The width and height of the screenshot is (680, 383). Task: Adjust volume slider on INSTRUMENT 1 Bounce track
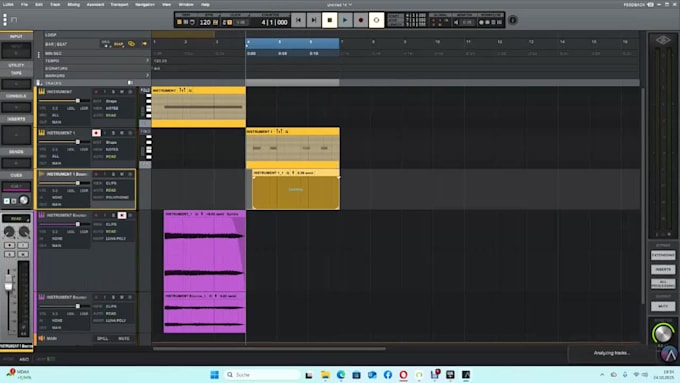point(78,183)
